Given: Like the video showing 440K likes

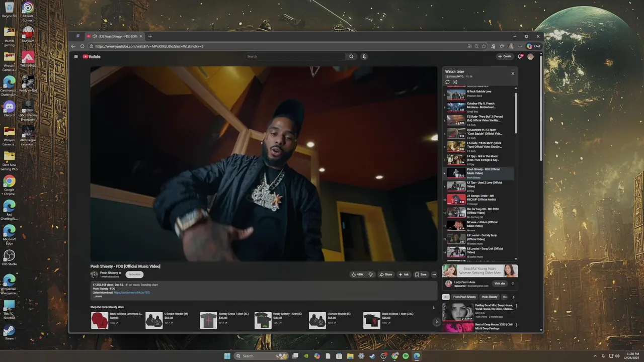Looking at the screenshot, I should [x=358, y=275].
